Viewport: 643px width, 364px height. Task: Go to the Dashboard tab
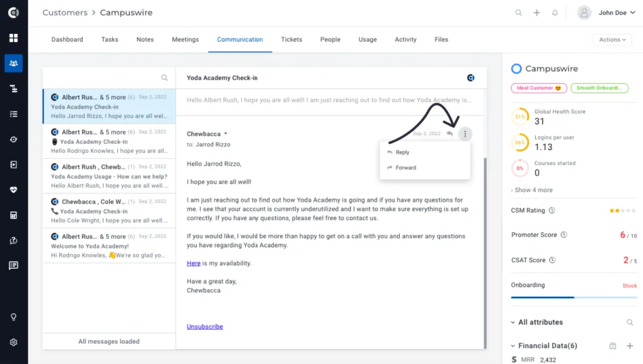coord(67,40)
